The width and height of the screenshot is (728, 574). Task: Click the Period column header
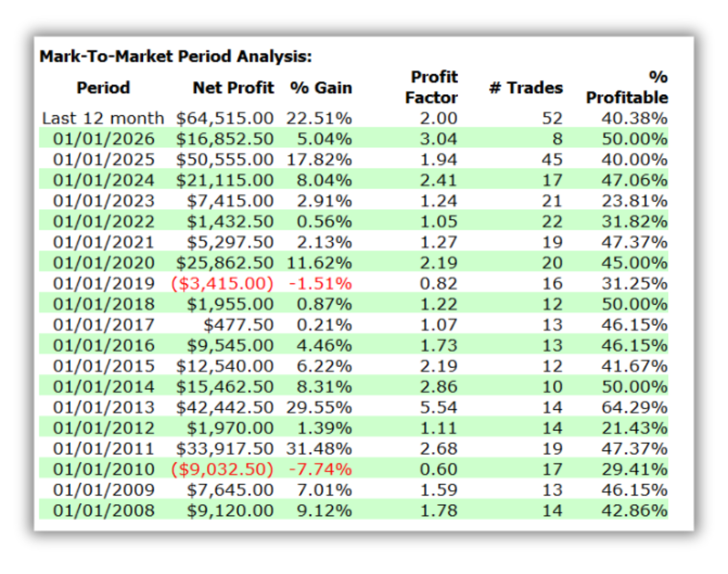pyautogui.click(x=103, y=88)
